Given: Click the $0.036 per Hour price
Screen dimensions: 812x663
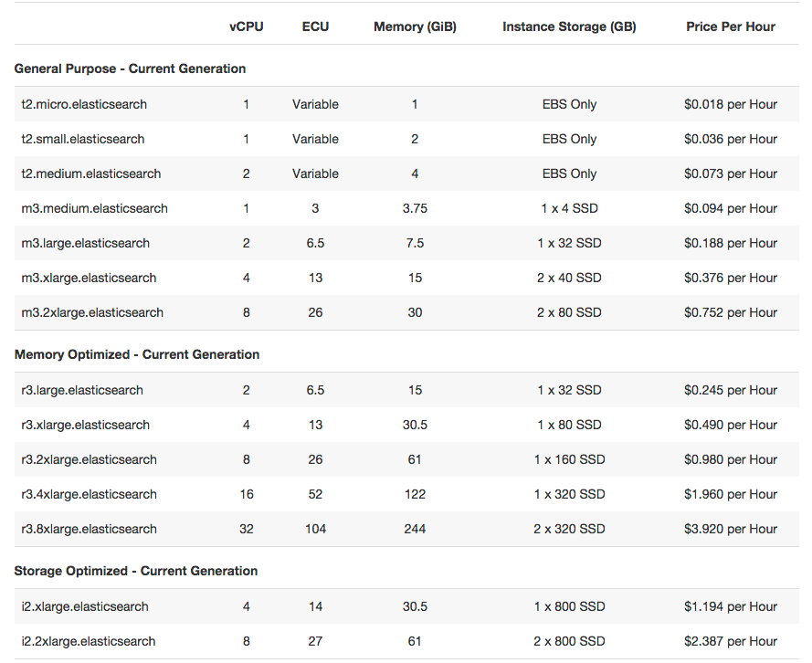Looking at the screenshot, I should pyautogui.click(x=730, y=139).
